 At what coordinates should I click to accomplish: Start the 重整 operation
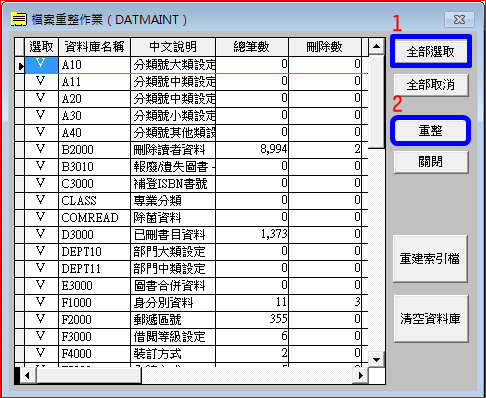pos(430,130)
